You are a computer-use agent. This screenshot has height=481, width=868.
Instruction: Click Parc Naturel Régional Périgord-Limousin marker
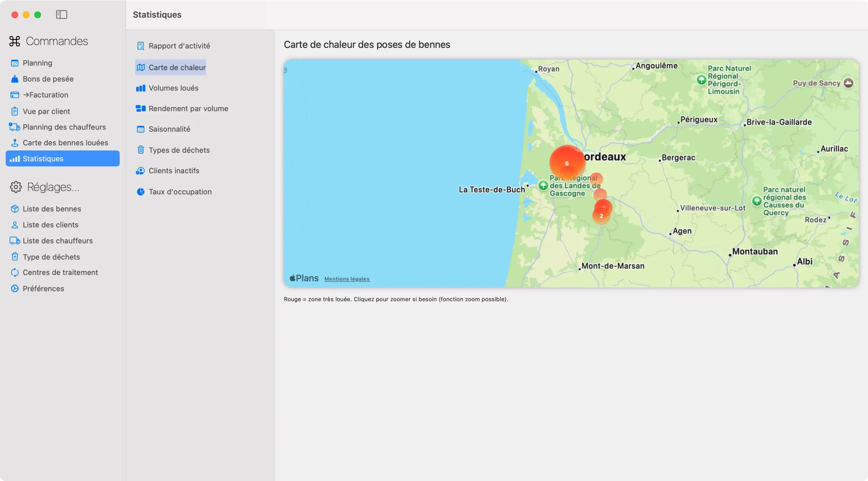pyautogui.click(x=701, y=80)
